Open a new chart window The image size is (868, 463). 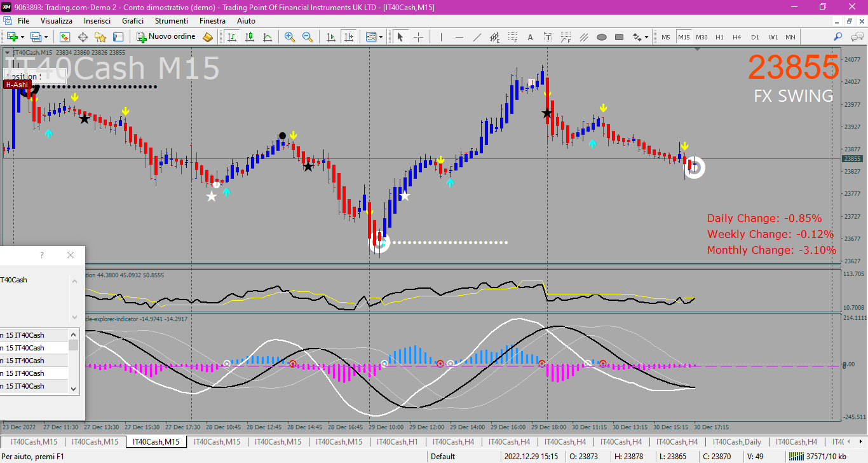point(11,37)
